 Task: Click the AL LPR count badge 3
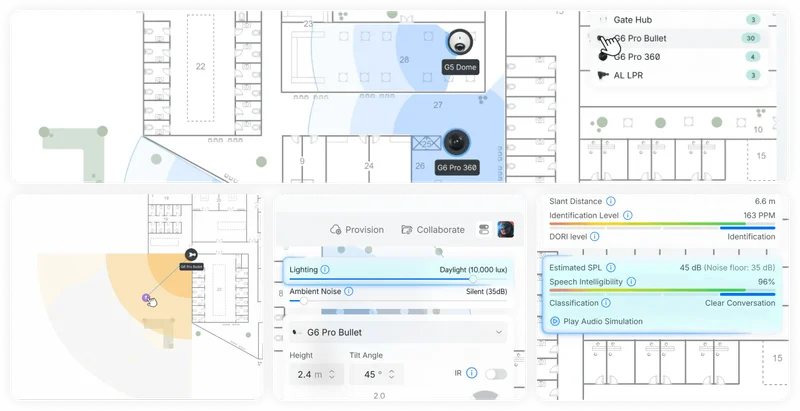(753, 75)
